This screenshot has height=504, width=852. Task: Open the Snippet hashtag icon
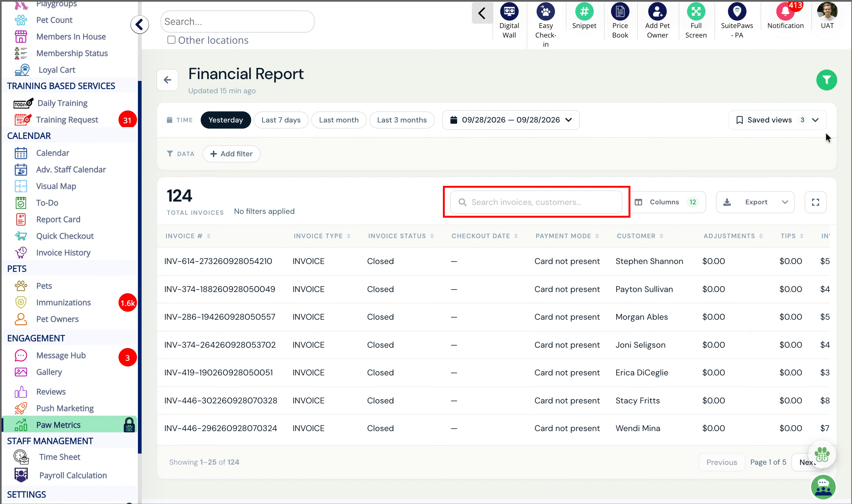[x=584, y=12]
